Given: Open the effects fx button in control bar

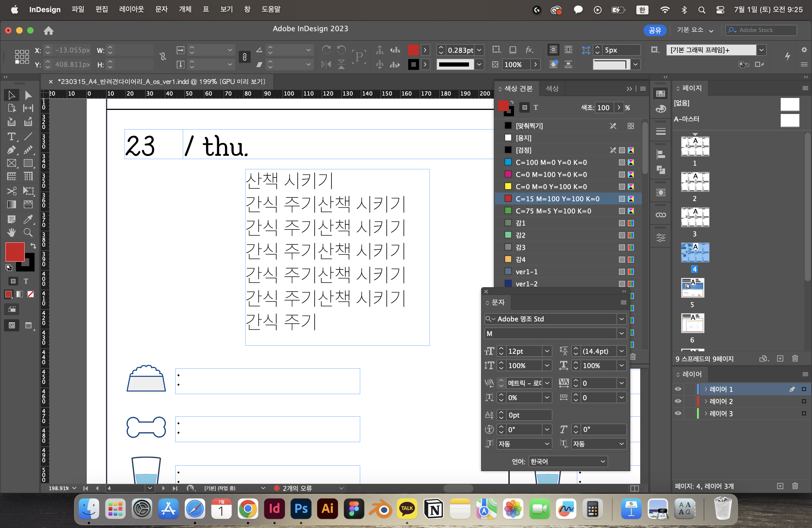Looking at the screenshot, I should (x=529, y=50).
